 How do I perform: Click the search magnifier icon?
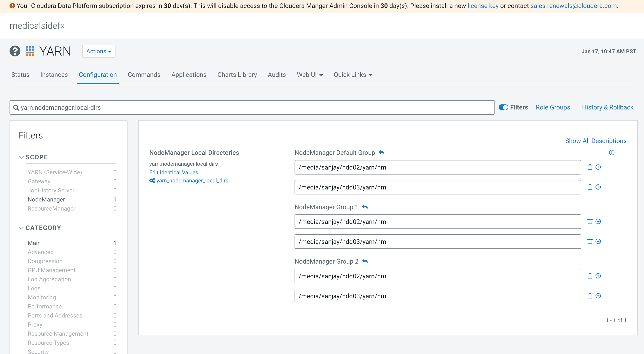tap(16, 107)
